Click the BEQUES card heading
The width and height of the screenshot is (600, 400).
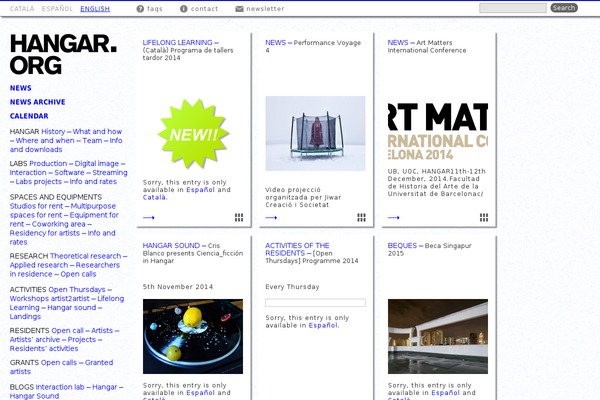(402, 245)
